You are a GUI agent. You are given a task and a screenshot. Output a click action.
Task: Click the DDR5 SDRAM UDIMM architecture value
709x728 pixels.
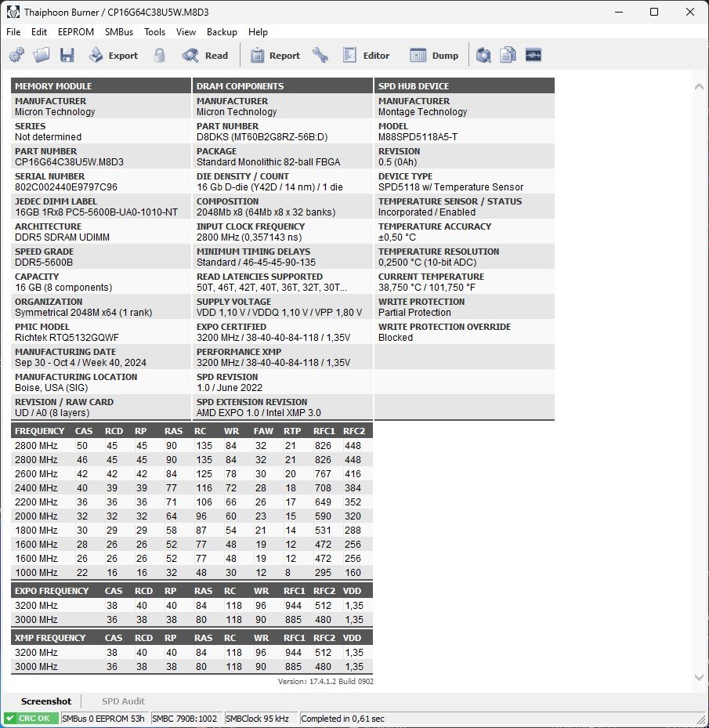(62, 237)
